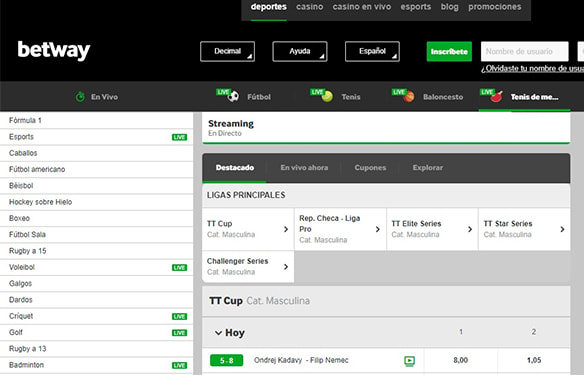This screenshot has width=584, height=375.
Task: Open the Streaming En Directo panel
Action: coord(386,128)
